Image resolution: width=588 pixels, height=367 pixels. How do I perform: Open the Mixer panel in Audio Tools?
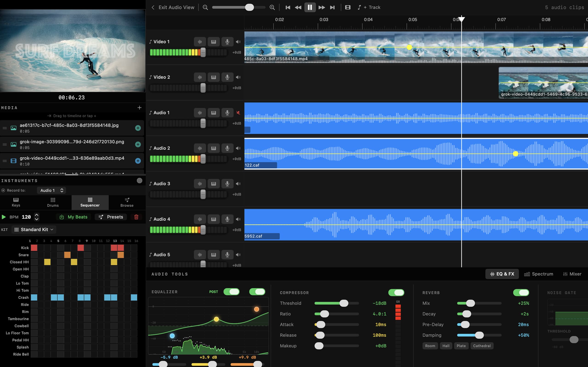(572, 274)
